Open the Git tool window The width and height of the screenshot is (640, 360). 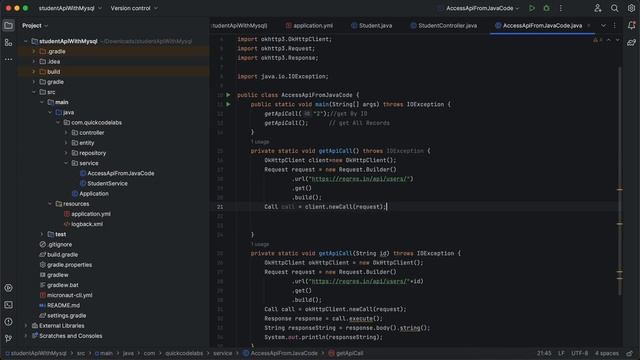8,338
